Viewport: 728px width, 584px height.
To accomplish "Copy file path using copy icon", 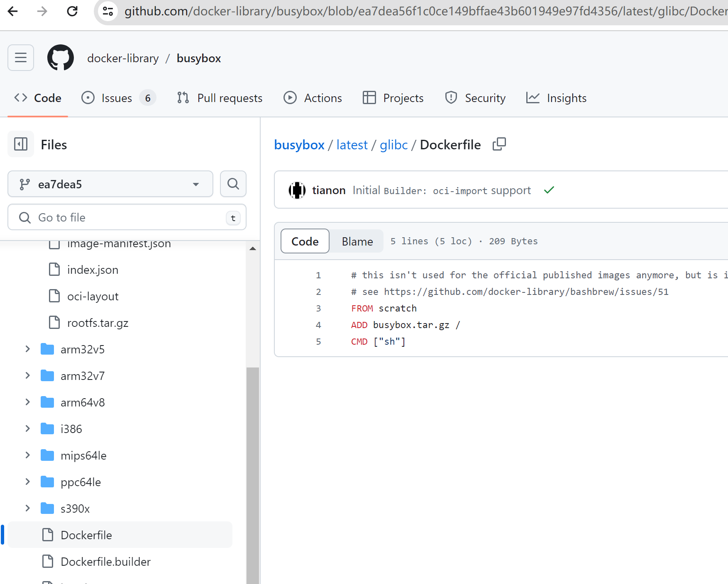I will (x=499, y=144).
